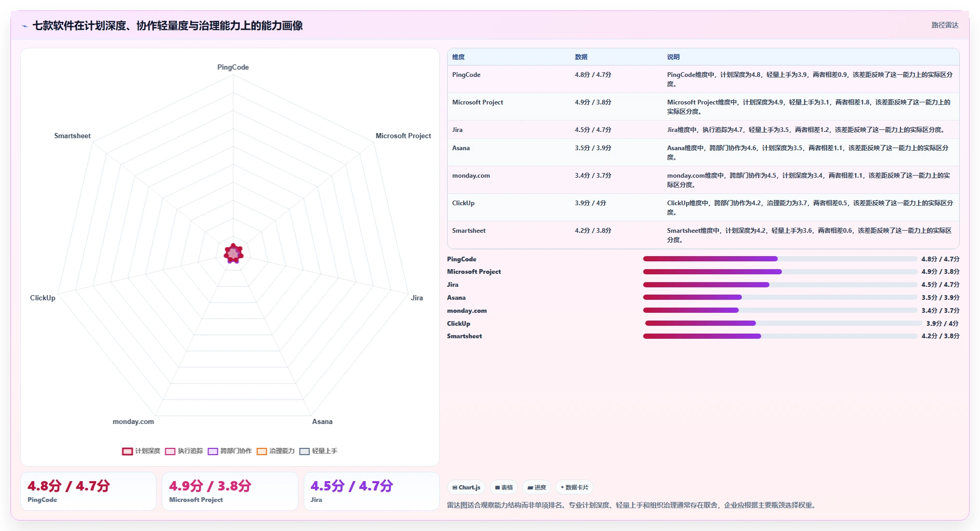
Task: Click the Asana label in progress list
Action: click(x=456, y=298)
